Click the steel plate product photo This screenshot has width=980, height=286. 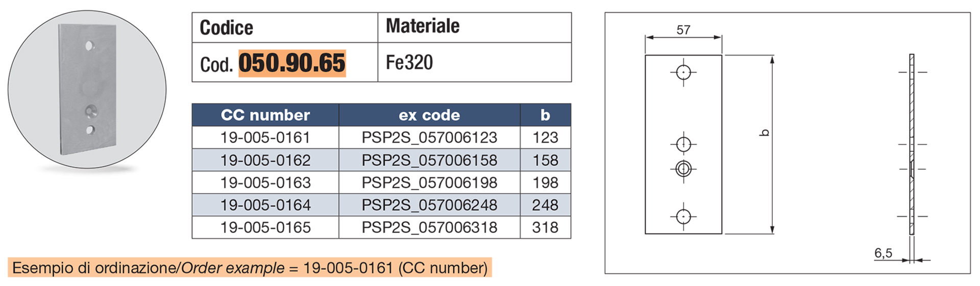click(x=87, y=89)
